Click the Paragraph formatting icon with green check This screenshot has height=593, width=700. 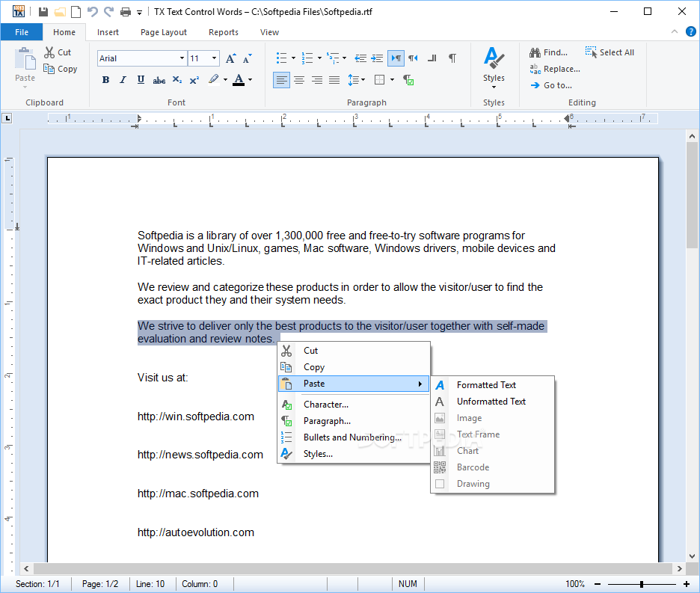408,80
